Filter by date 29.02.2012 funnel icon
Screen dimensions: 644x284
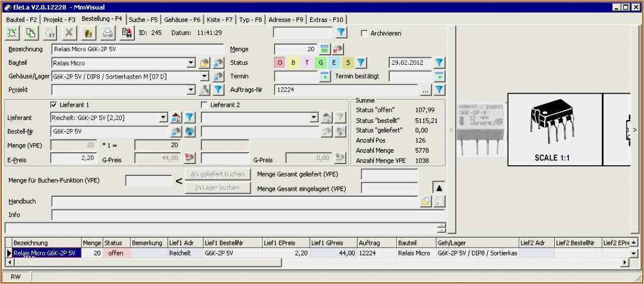tap(440, 62)
